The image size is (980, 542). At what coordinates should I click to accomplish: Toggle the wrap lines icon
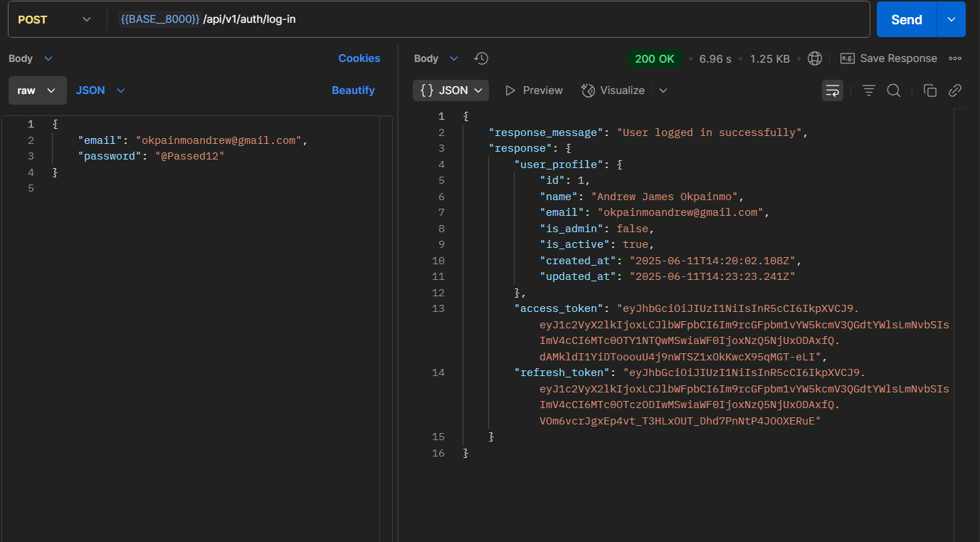[833, 90]
